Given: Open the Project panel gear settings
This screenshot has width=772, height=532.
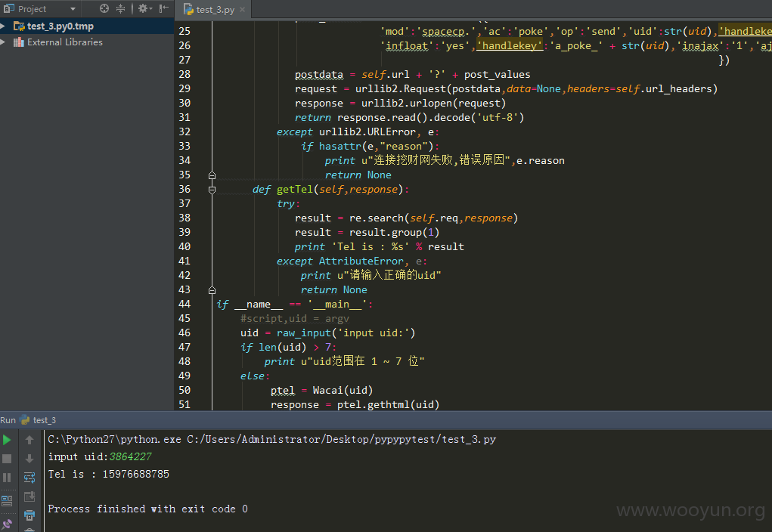Looking at the screenshot, I should point(144,8).
